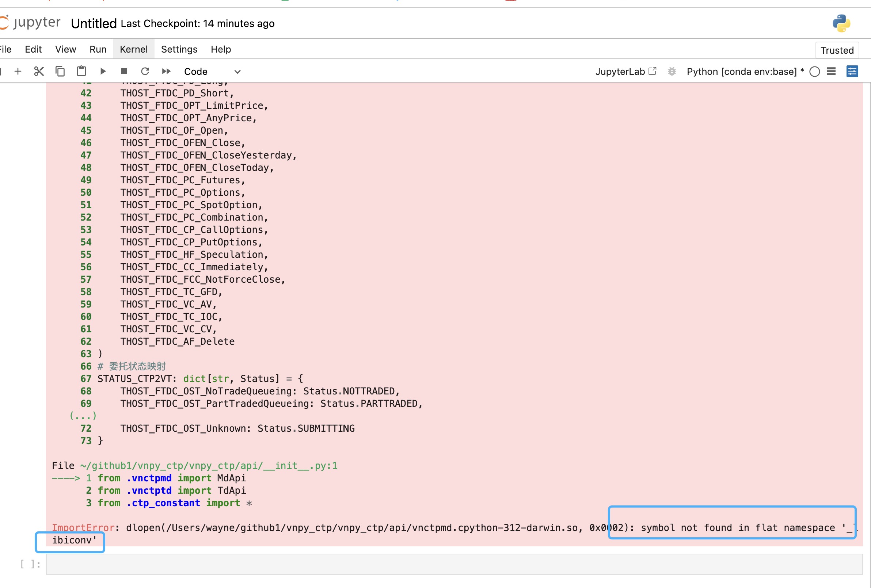Click the file path vnpy_ctp/api/__init__.py:1
Image resolution: width=871 pixels, height=588 pixels.
coord(209,465)
